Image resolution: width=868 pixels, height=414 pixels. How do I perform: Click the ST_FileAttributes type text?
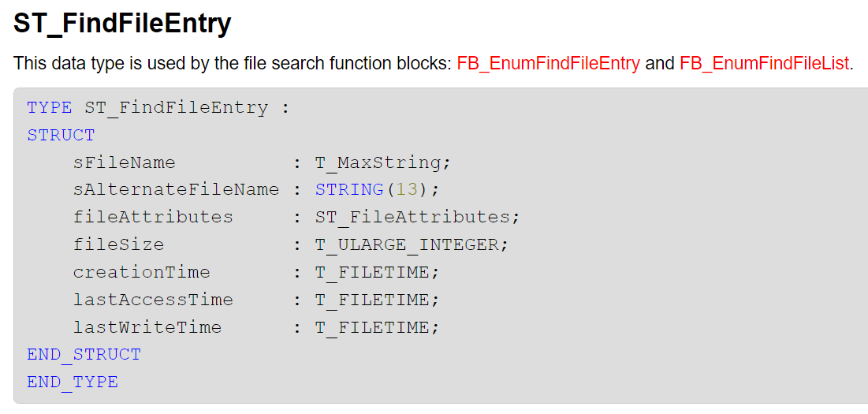(x=412, y=218)
